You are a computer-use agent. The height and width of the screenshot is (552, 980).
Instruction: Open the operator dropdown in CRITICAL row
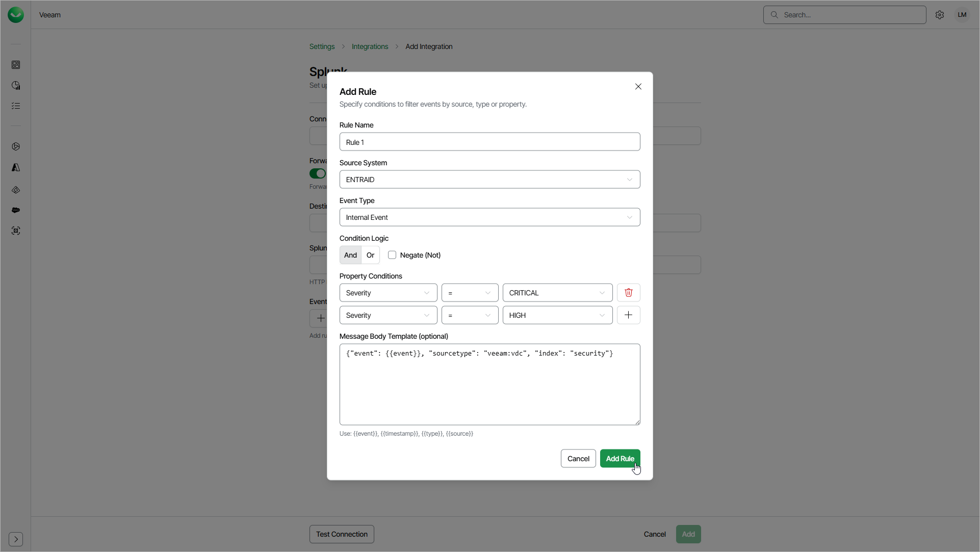coord(470,293)
